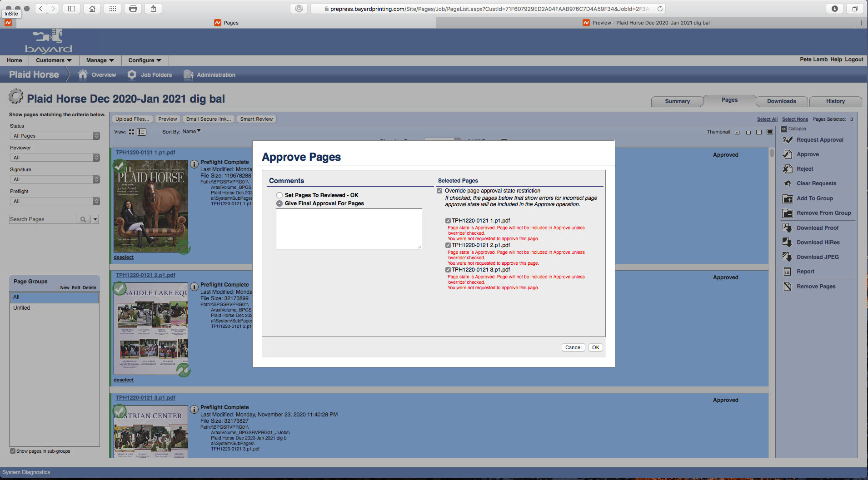Click the Add To Group folder icon
The height and width of the screenshot is (480, 868).
[787, 198]
